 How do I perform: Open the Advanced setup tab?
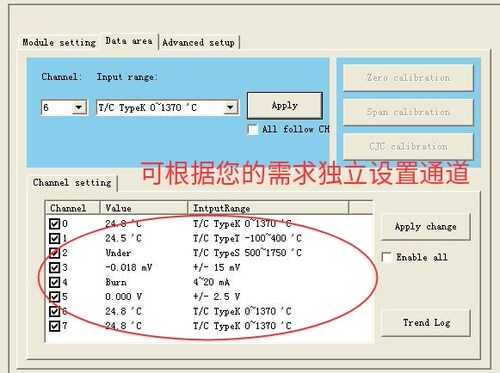tap(199, 43)
